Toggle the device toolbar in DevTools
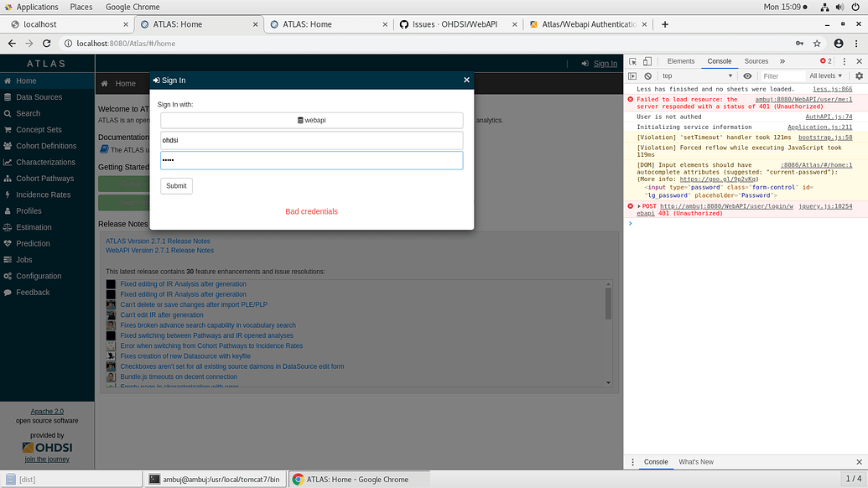 click(x=647, y=61)
